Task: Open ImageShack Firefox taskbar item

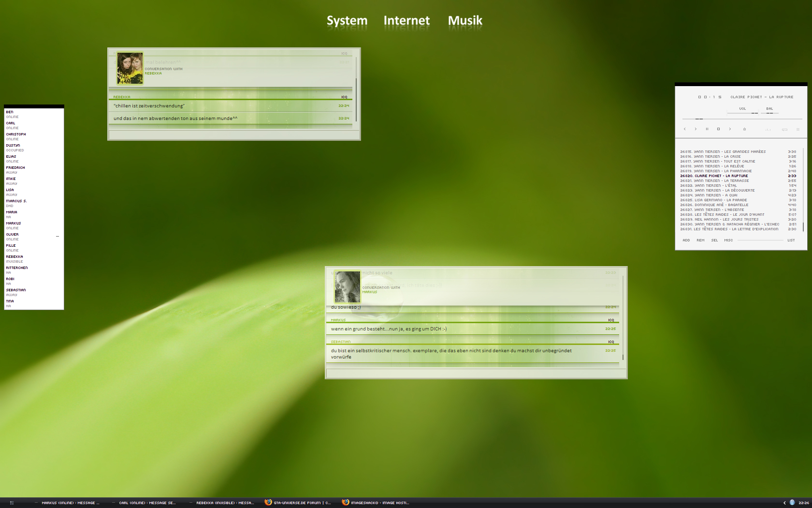Action: click(376, 503)
